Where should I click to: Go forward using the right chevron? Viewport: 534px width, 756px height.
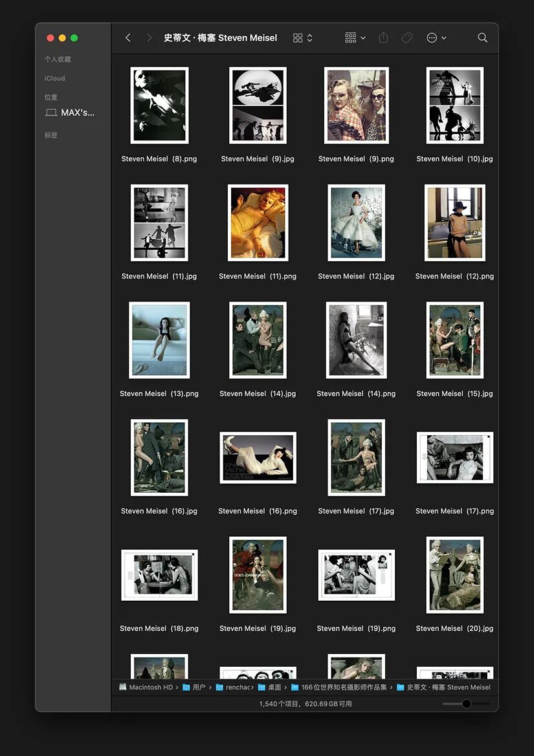pos(149,38)
